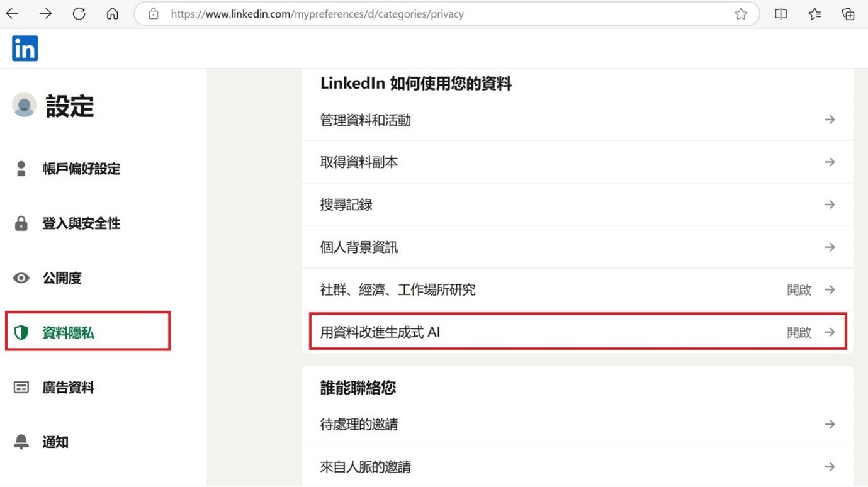Click the lock site-info icon
The image size is (868, 487).
(154, 14)
